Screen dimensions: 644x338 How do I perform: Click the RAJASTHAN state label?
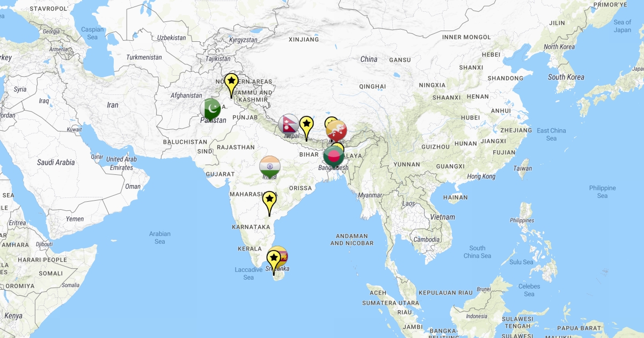point(236,146)
